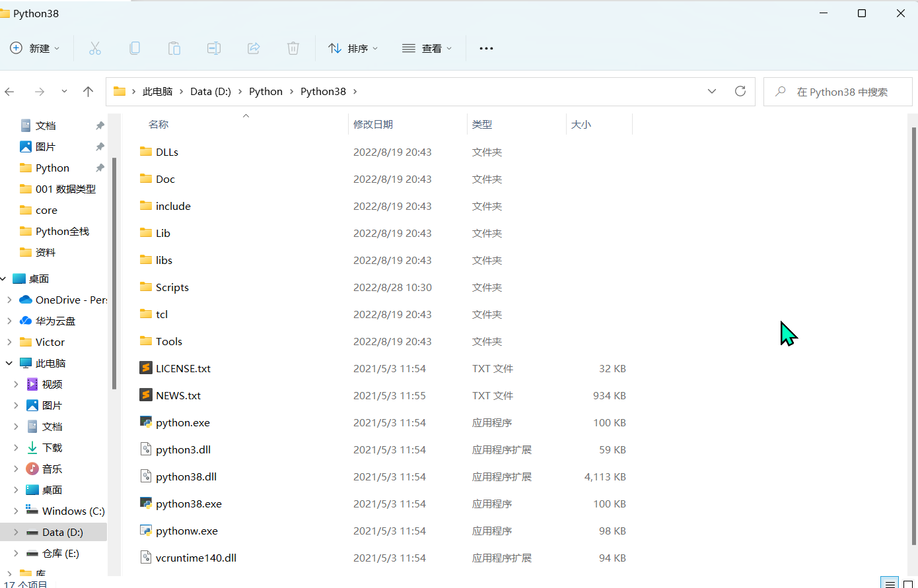Select 下载 in the sidebar tree

(45, 447)
